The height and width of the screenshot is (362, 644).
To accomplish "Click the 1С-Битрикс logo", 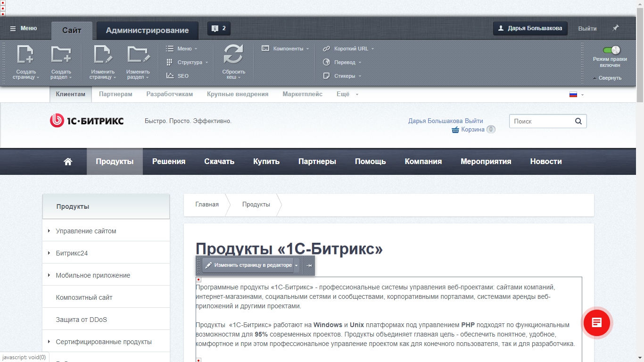I will coord(87,121).
